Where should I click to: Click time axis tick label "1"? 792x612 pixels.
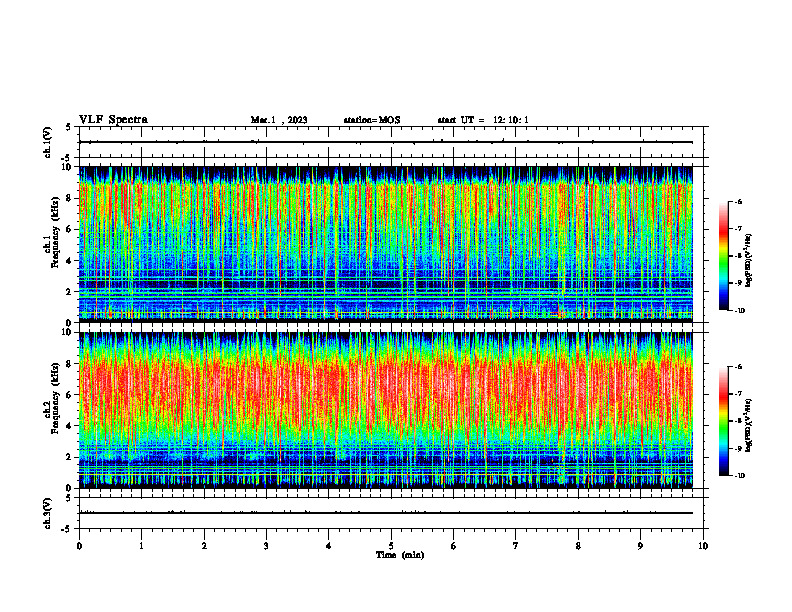(x=142, y=546)
